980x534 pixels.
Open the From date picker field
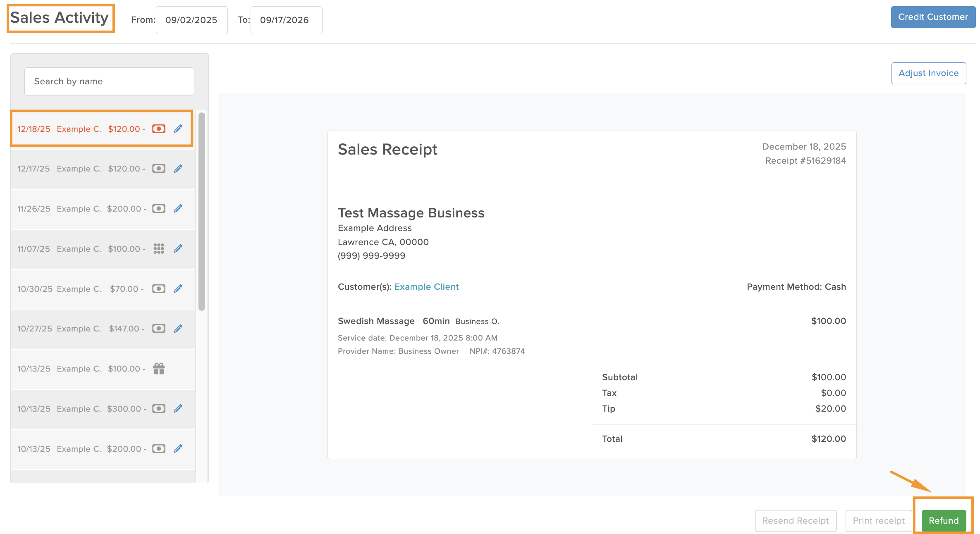click(191, 20)
